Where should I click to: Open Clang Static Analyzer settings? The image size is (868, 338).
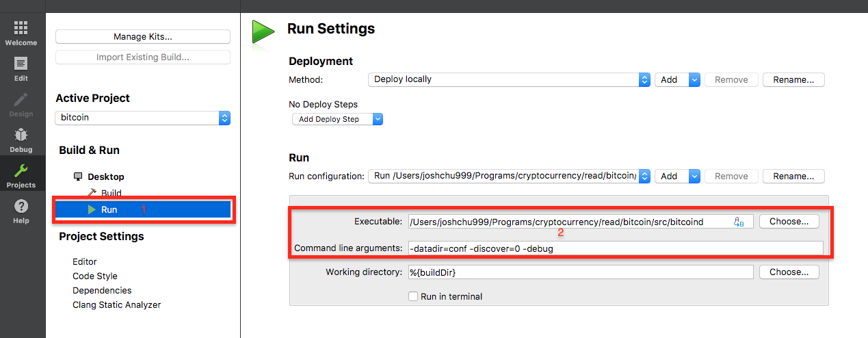click(117, 304)
